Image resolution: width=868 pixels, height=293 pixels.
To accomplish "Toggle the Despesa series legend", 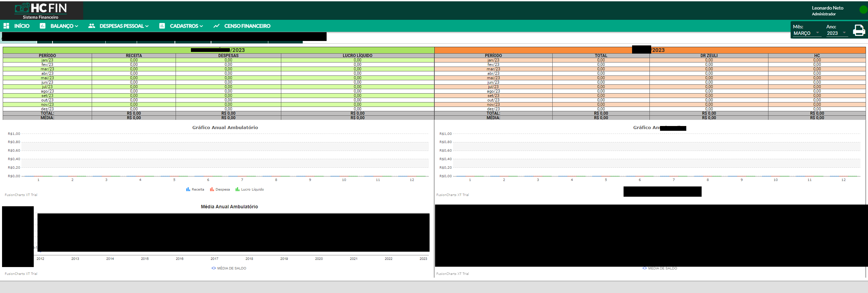I will tap(220, 189).
